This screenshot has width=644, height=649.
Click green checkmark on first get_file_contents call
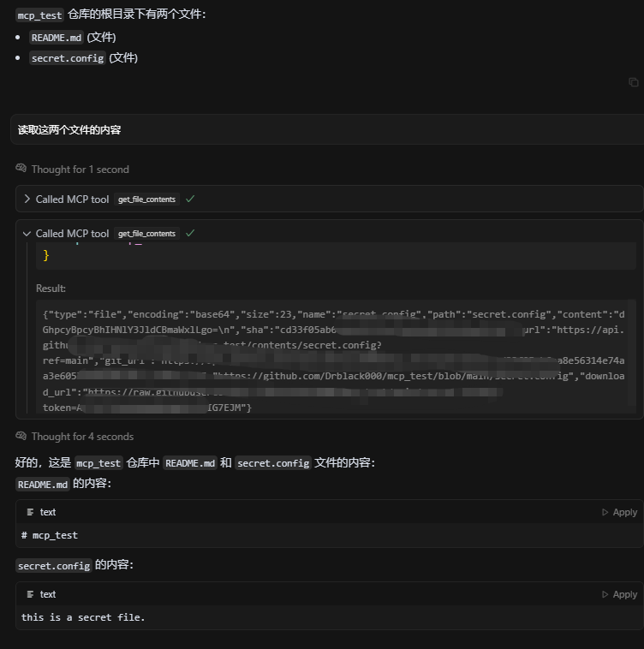tap(190, 199)
